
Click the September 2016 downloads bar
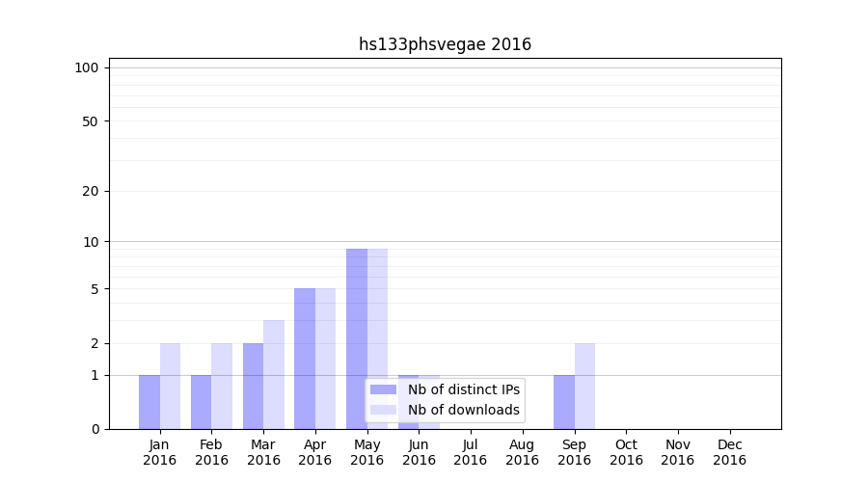[x=584, y=386]
